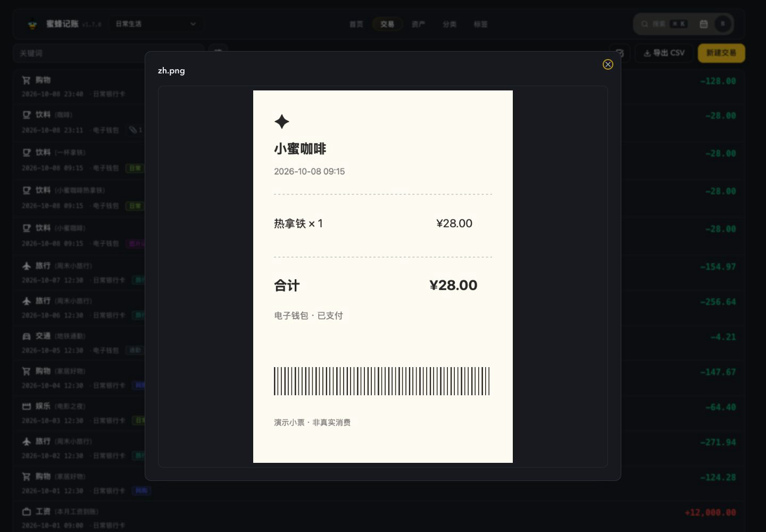Click the 2026-10-08 23:11 timestamp
The height and width of the screenshot is (532, 766).
52,130
